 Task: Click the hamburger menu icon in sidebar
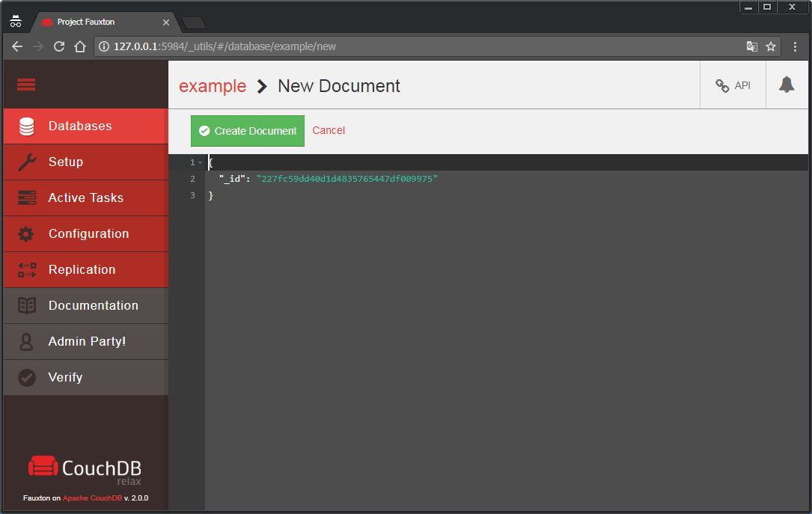click(x=26, y=85)
